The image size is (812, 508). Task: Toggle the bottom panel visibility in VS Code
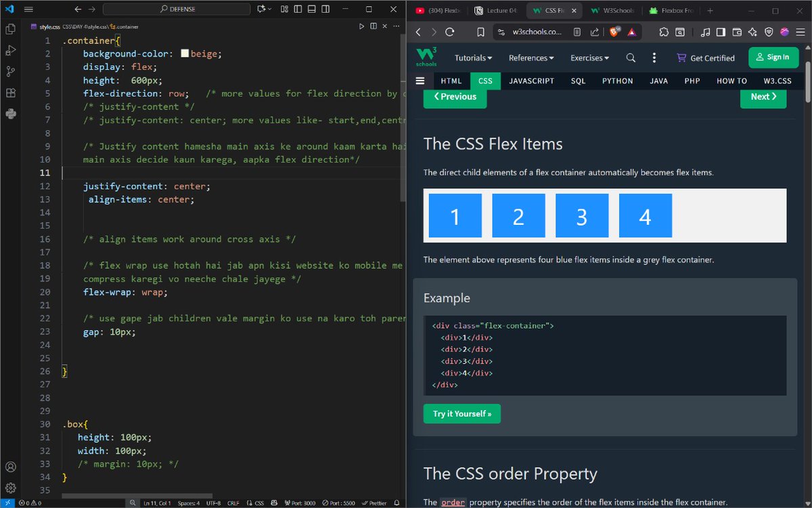311,9
